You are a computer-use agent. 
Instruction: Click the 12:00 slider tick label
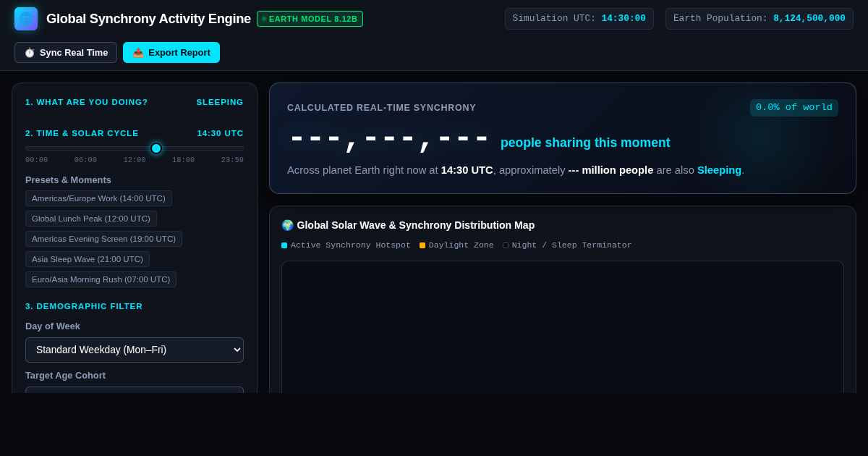135,160
